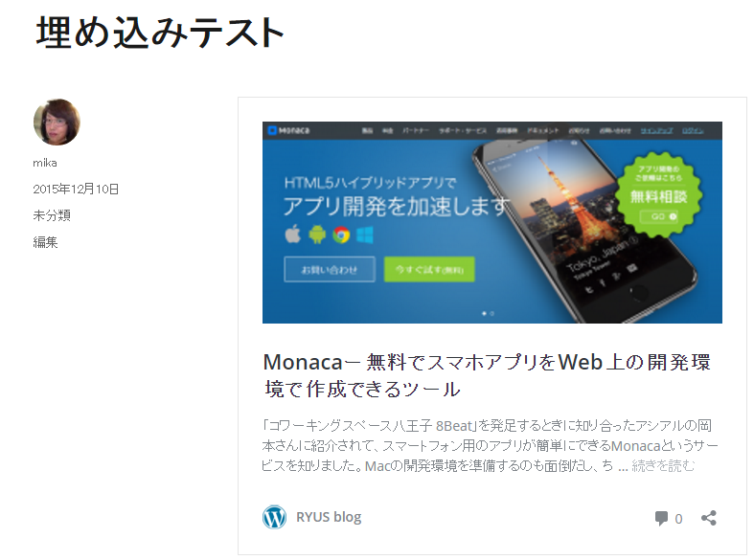Click the comment count 0
Viewport: 754px width, 560px height.
coord(678,519)
